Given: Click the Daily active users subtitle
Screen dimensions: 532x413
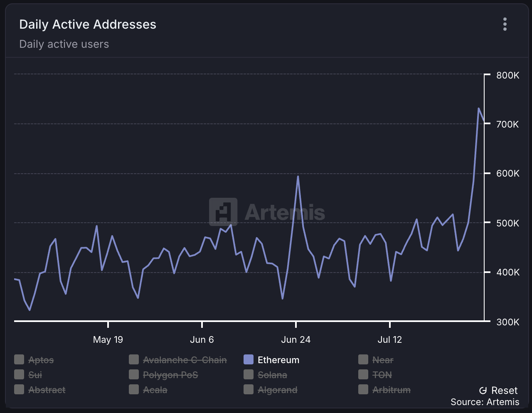Looking at the screenshot, I should 64,44.
